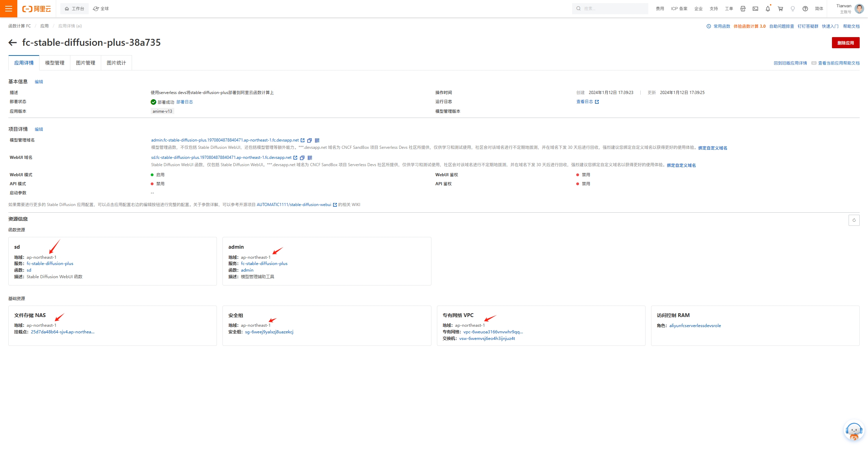Viewport: 868px width, 461px height.
Task: Show QR code for the sd WebUI domain
Action: [310, 158]
